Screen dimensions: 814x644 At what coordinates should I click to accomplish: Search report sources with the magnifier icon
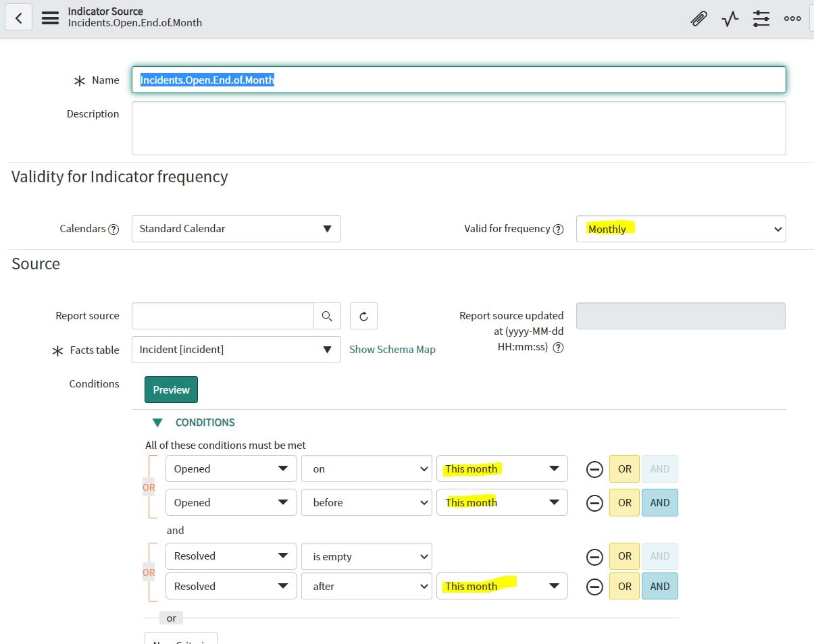pyautogui.click(x=328, y=315)
